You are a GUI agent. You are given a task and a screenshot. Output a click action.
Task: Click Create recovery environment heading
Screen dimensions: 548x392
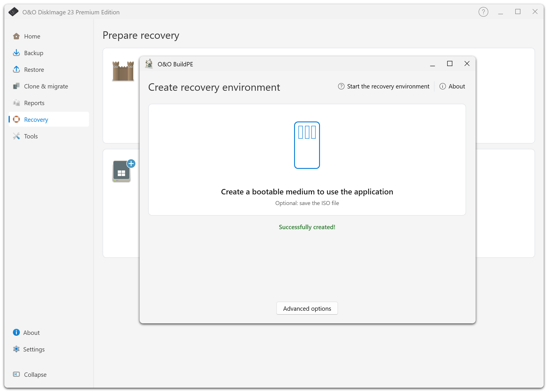click(214, 87)
